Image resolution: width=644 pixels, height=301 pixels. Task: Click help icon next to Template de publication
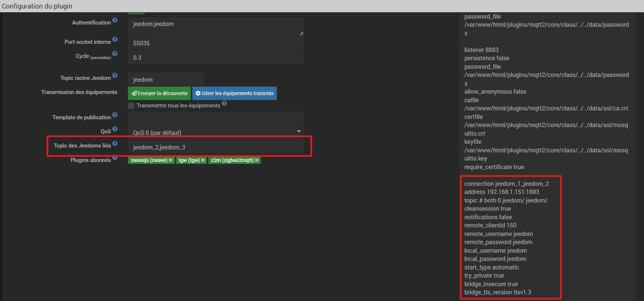(115, 115)
